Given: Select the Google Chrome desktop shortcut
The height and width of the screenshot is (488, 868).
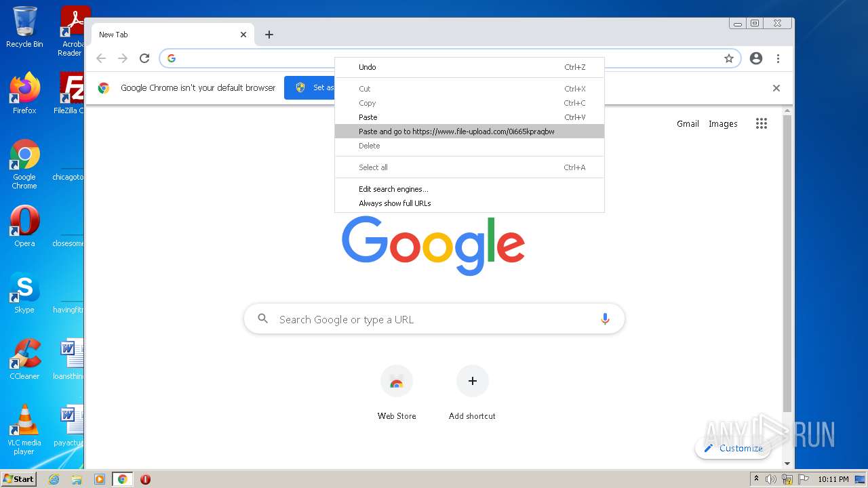Looking at the screenshot, I should pyautogui.click(x=24, y=164).
